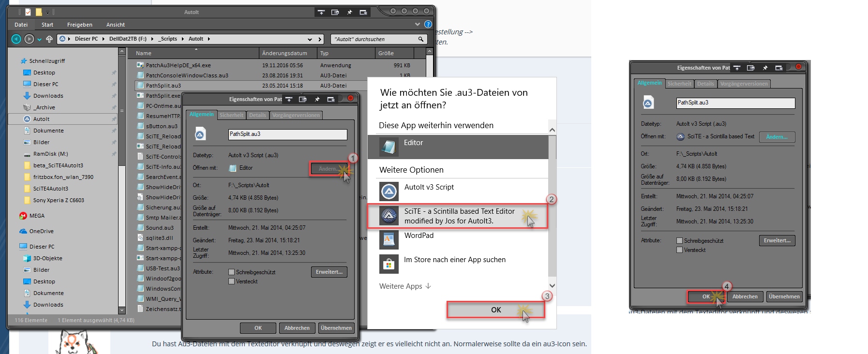Screen dimensions: 868x354
Task: Switch to the Freigeben ribbon tab
Action: click(x=79, y=25)
